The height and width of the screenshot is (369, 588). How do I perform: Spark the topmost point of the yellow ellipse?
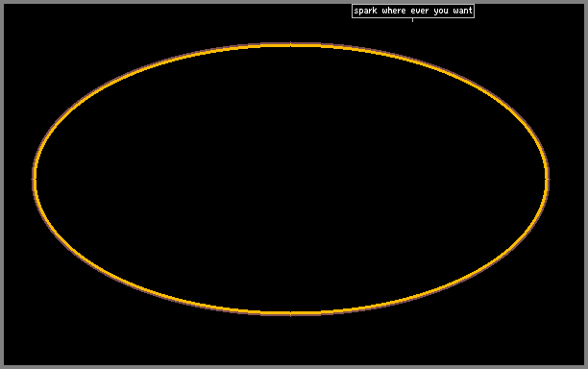290,45
